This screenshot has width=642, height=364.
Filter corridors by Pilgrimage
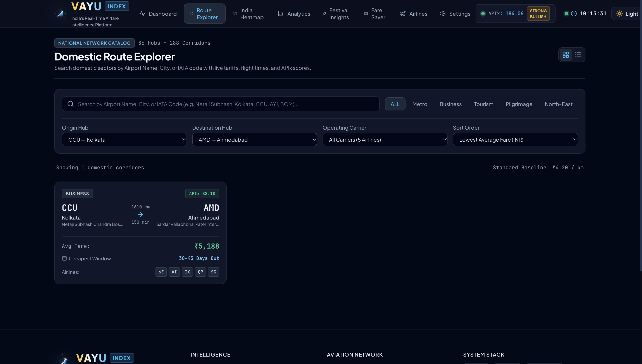(519, 104)
